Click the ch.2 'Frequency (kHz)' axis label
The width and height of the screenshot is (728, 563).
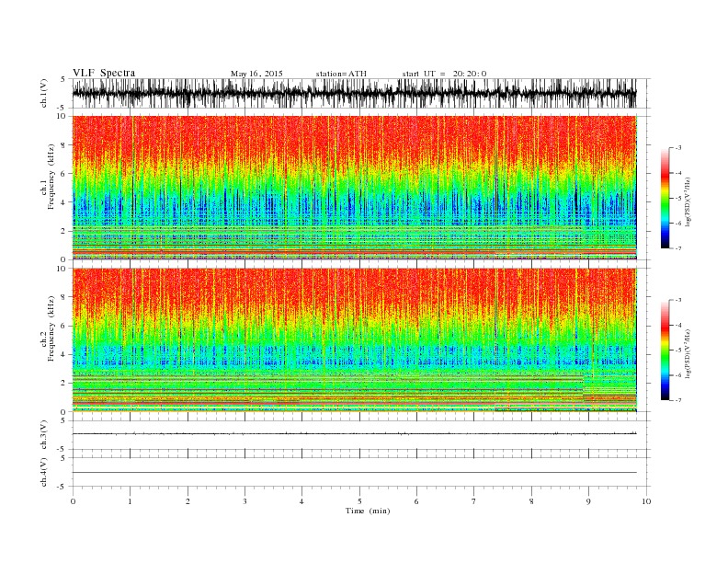coord(51,327)
